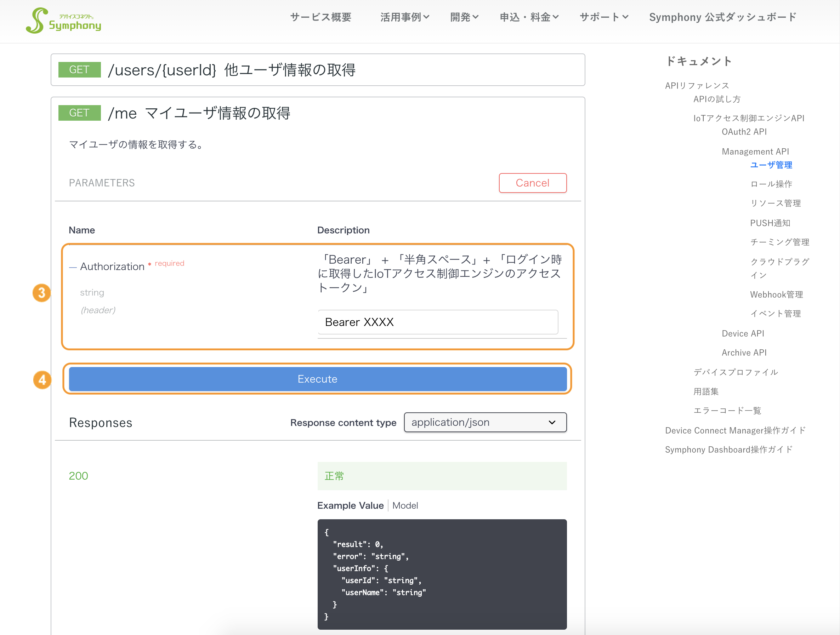Collapse the GET /me endpoint header
Viewport: 840px width, 635px height.
click(318, 113)
